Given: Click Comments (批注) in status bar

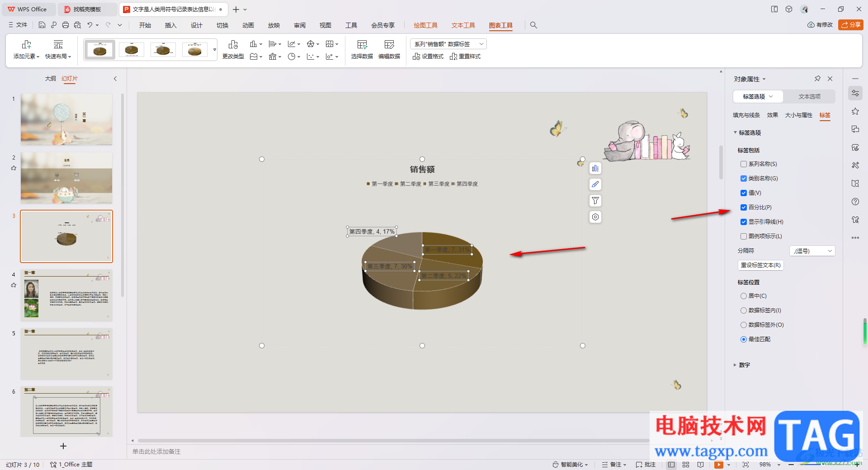Looking at the screenshot, I should pos(646,465).
